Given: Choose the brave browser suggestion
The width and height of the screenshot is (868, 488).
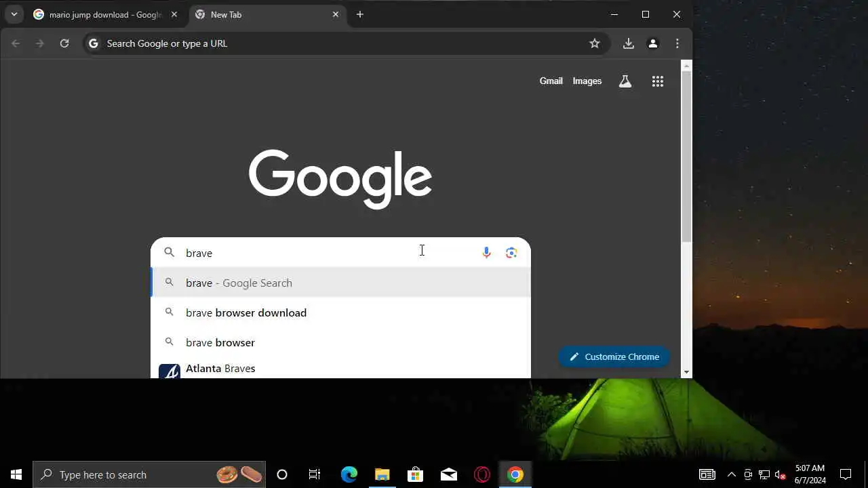Looking at the screenshot, I should [340, 342].
